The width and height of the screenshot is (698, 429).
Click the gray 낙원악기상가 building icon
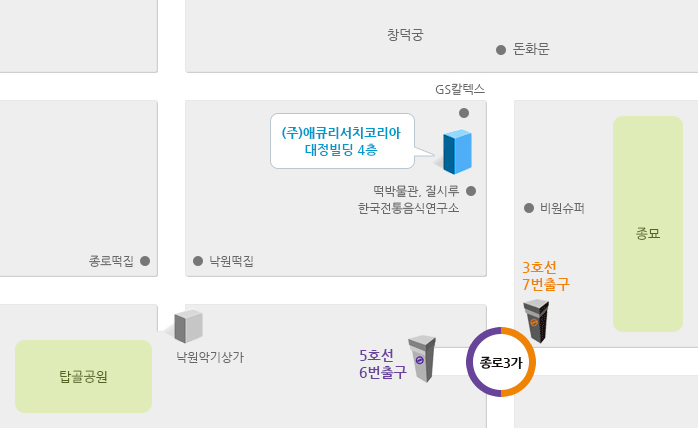(x=188, y=327)
